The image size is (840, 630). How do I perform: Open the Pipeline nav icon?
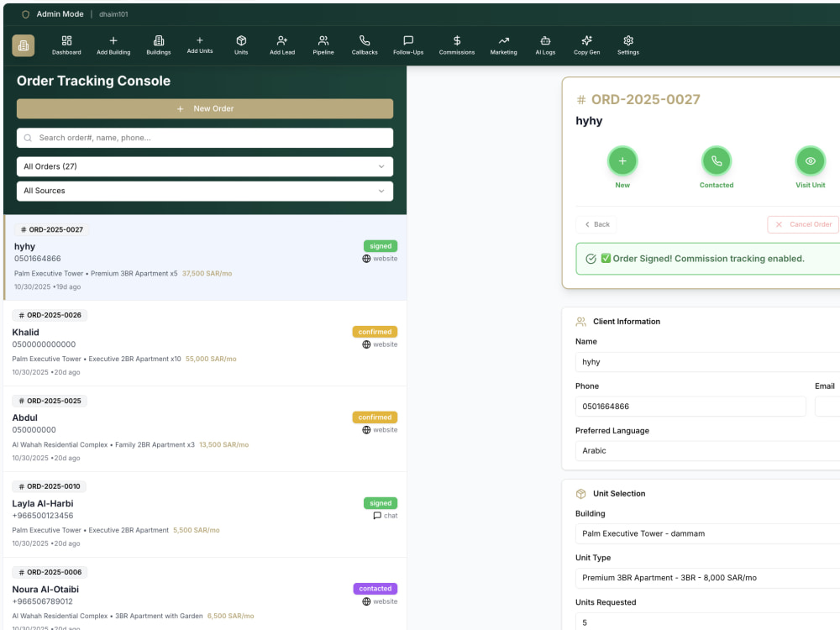[x=323, y=40]
